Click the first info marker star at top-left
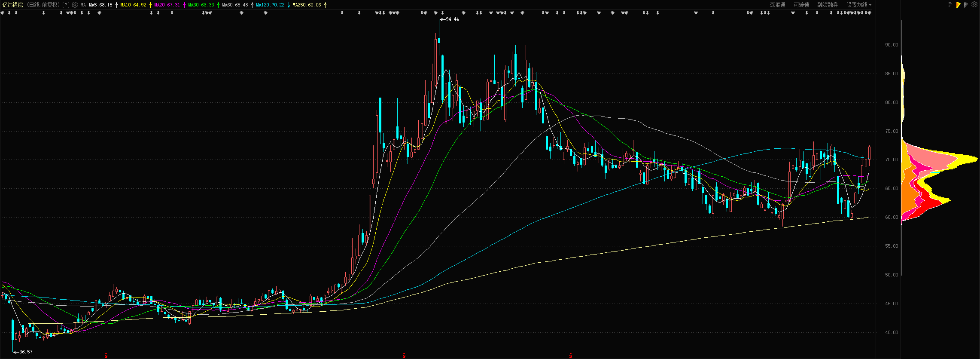 (2, 13)
